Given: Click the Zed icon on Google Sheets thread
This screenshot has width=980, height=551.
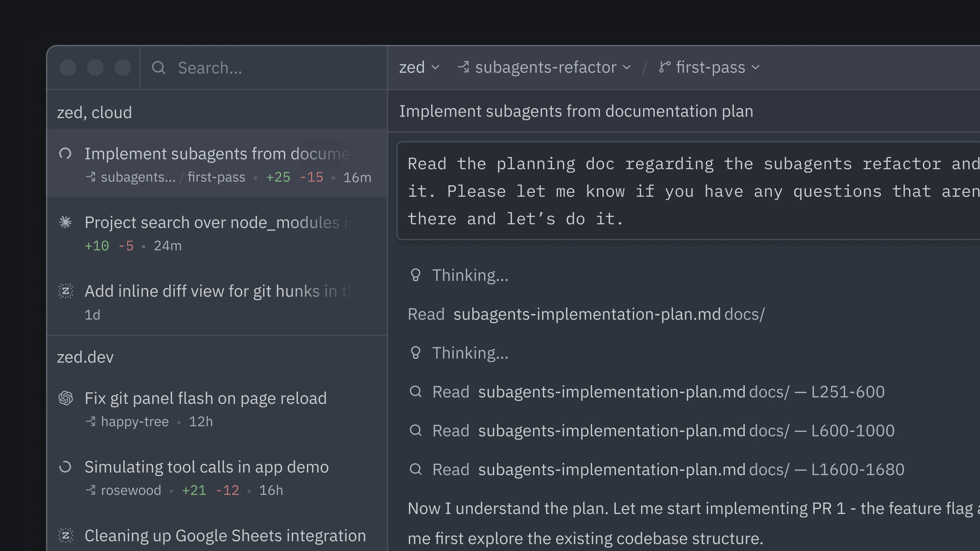Looking at the screenshot, I should 65,535.
